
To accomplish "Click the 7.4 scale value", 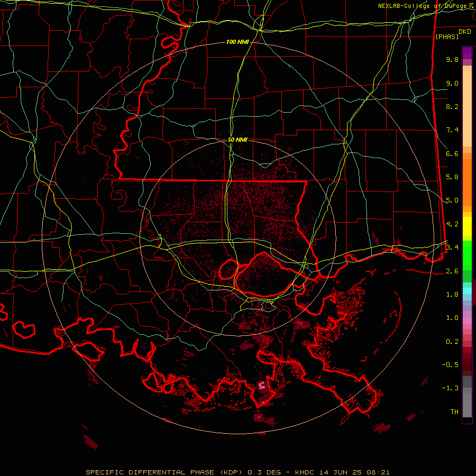I will (452, 130).
